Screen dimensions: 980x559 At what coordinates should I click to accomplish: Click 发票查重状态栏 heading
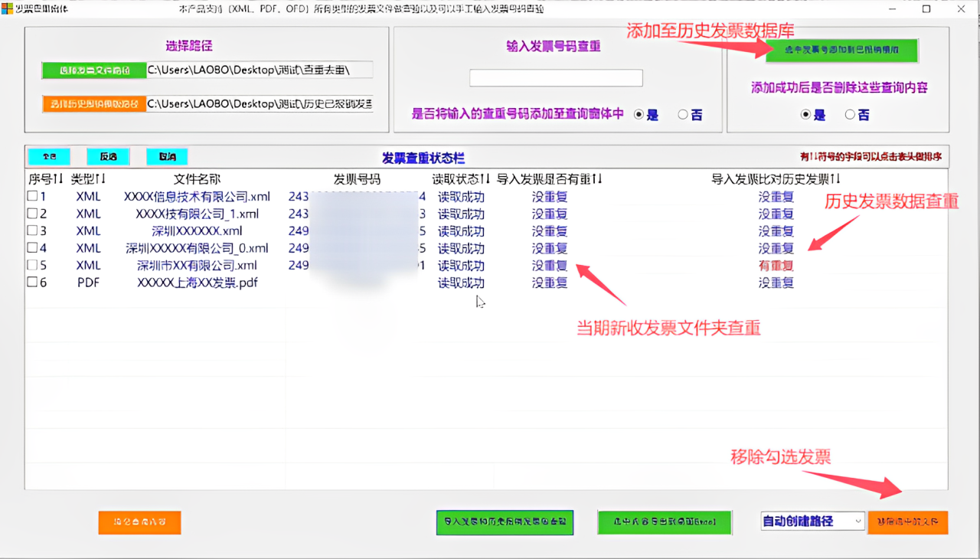point(423,158)
